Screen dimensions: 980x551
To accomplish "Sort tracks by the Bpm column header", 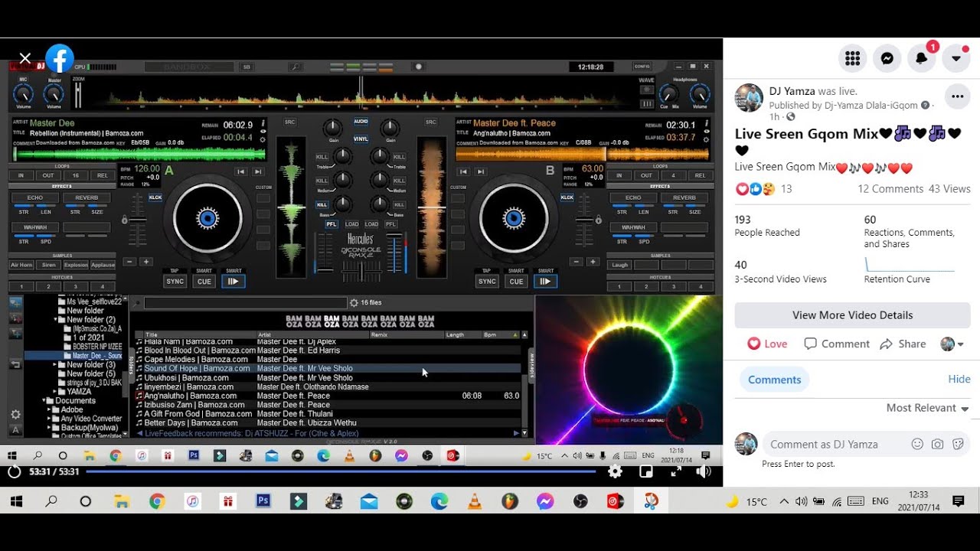I will tap(501, 334).
